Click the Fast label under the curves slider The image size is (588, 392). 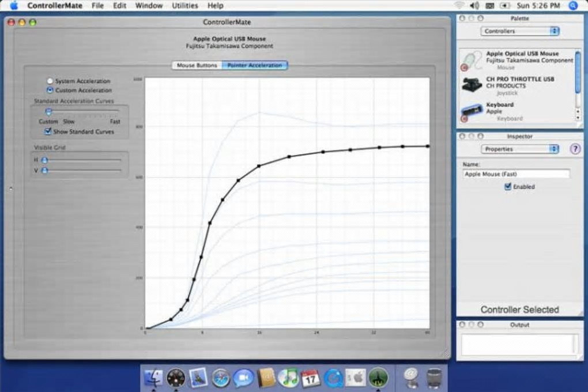pos(115,122)
